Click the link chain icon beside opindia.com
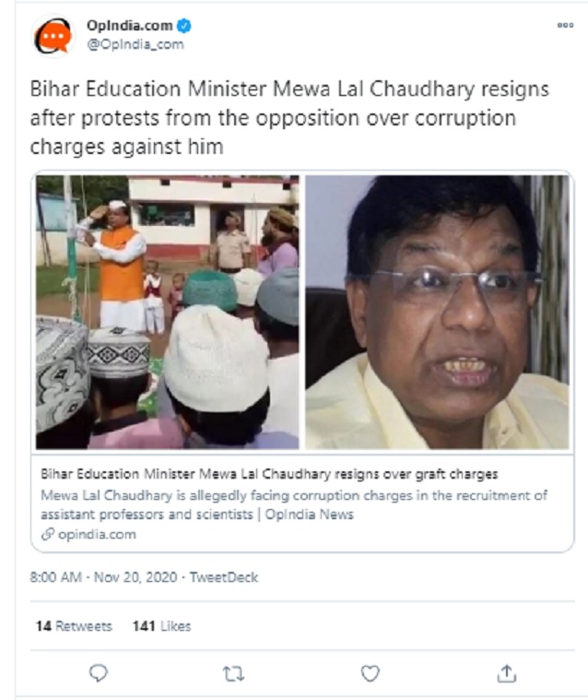The height and width of the screenshot is (700, 588). pyautogui.click(x=47, y=534)
